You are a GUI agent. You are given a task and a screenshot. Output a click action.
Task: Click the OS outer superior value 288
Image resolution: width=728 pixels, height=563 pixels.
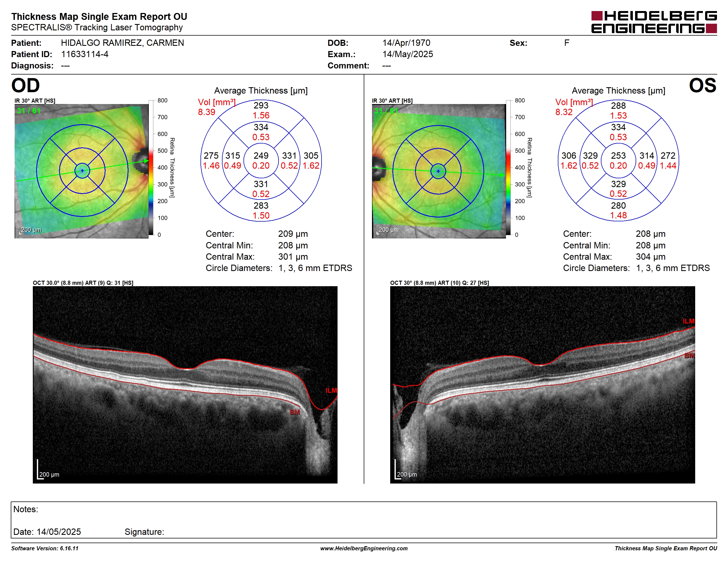point(618,105)
